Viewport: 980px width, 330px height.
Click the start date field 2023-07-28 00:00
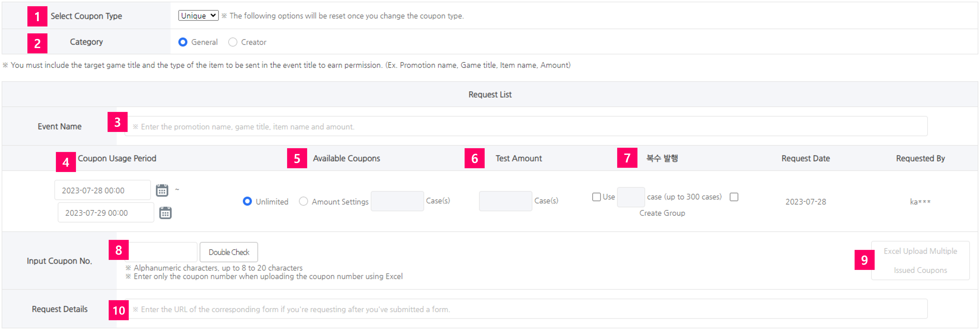(103, 190)
